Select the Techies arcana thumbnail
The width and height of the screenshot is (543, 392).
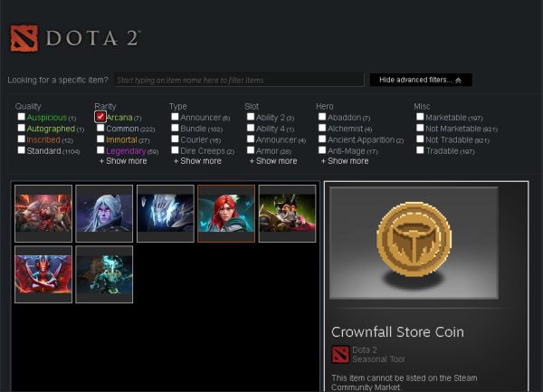(287, 214)
